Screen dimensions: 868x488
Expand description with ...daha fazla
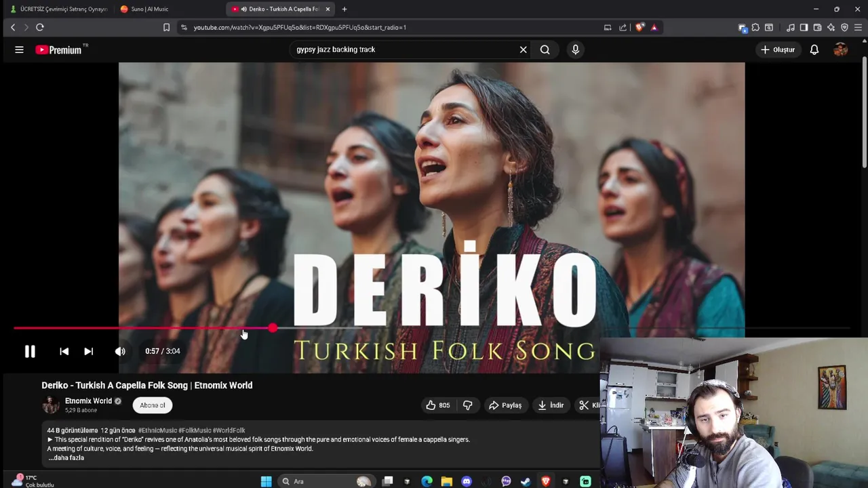(x=66, y=457)
